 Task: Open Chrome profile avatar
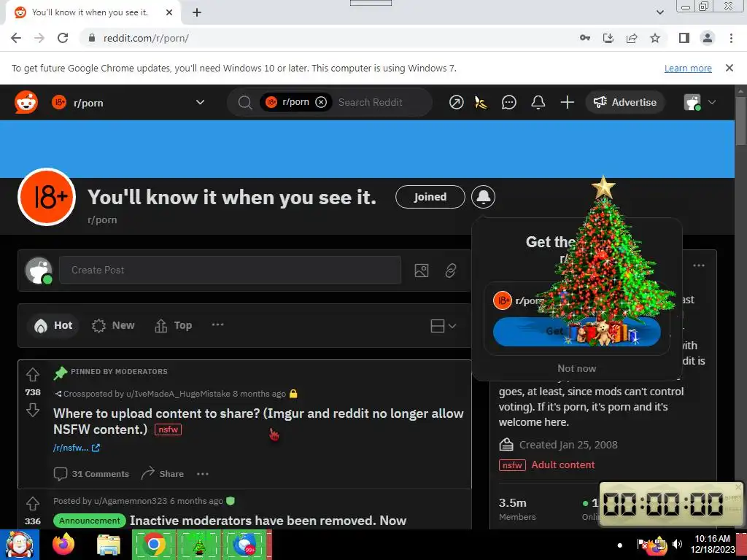(x=708, y=38)
